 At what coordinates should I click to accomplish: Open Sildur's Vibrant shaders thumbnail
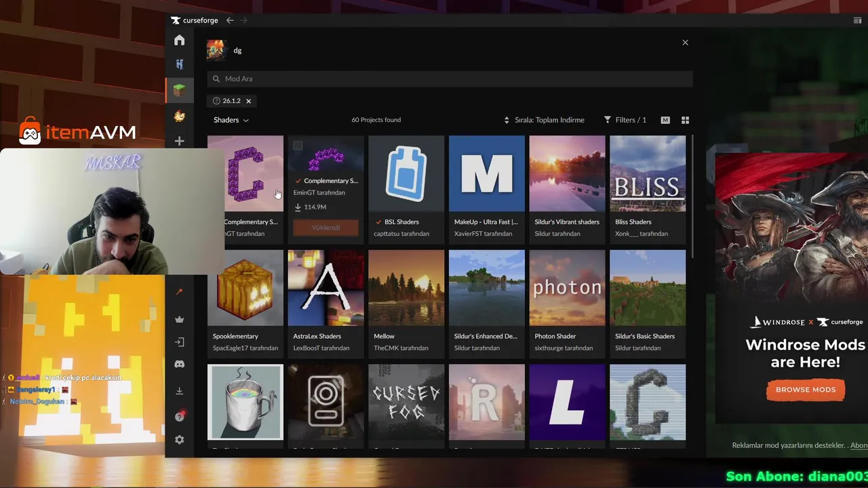(567, 174)
